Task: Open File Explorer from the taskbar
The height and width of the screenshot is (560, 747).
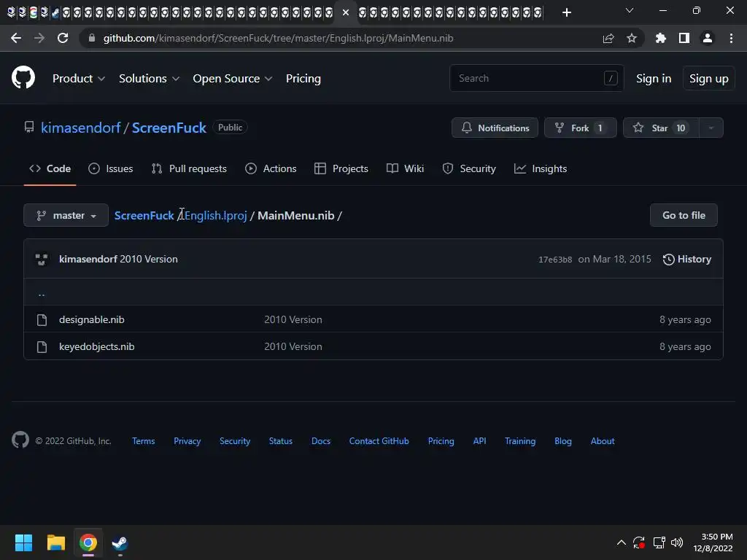Action: pos(55,542)
